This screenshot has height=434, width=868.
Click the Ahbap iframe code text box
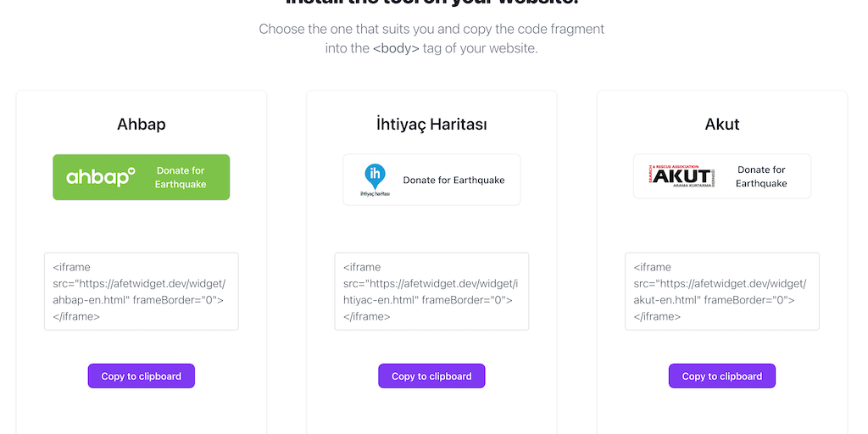(x=141, y=292)
